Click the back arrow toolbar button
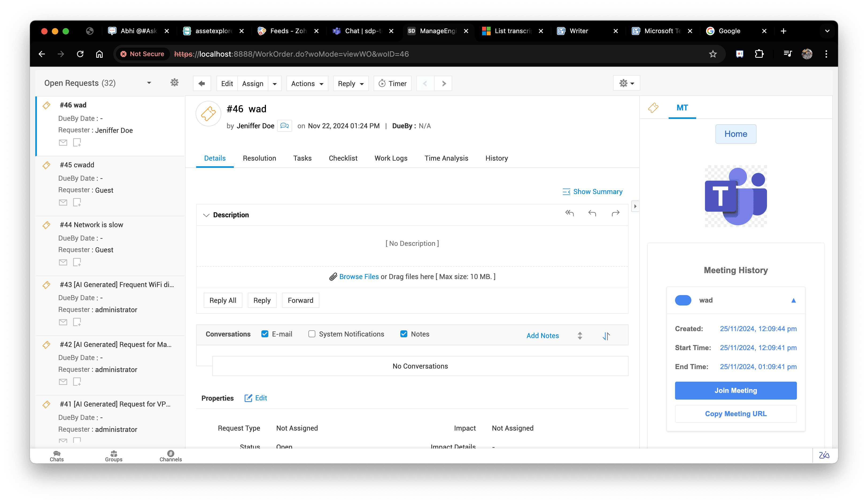868x503 pixels. pos(202,83)
